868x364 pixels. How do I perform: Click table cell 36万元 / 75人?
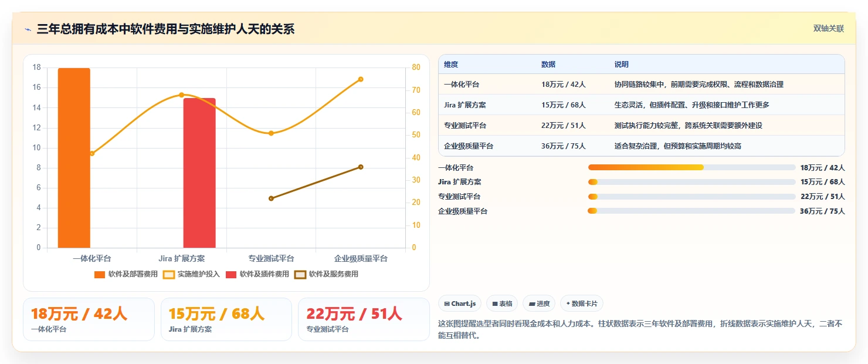(564, 146)
